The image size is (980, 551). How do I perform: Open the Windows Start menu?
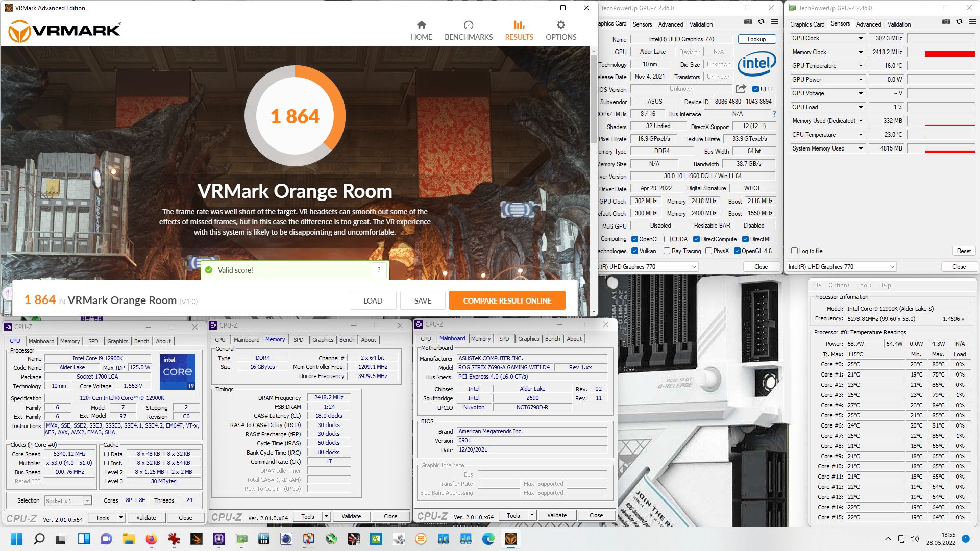tap(16, 539)
